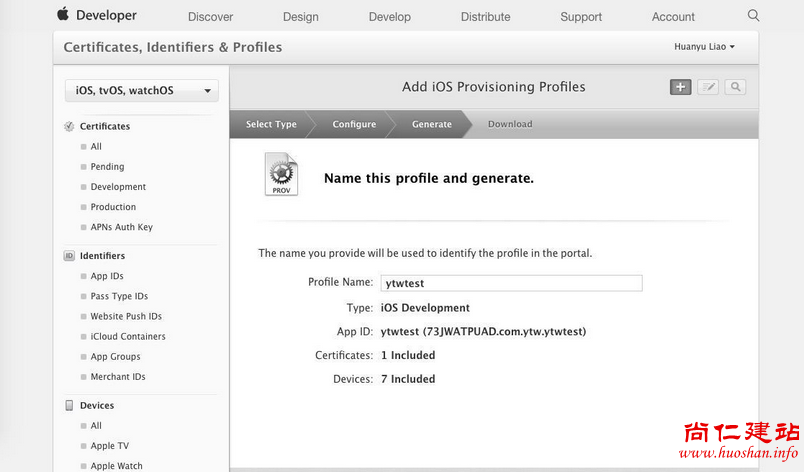
Task: Return to the Select Type step
Action: click(x=271, y=124)
